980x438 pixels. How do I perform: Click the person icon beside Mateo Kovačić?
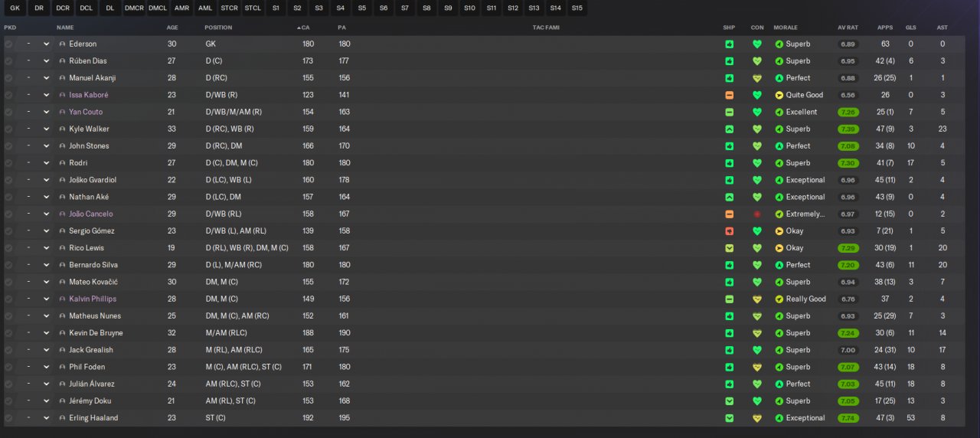[62, 282]
